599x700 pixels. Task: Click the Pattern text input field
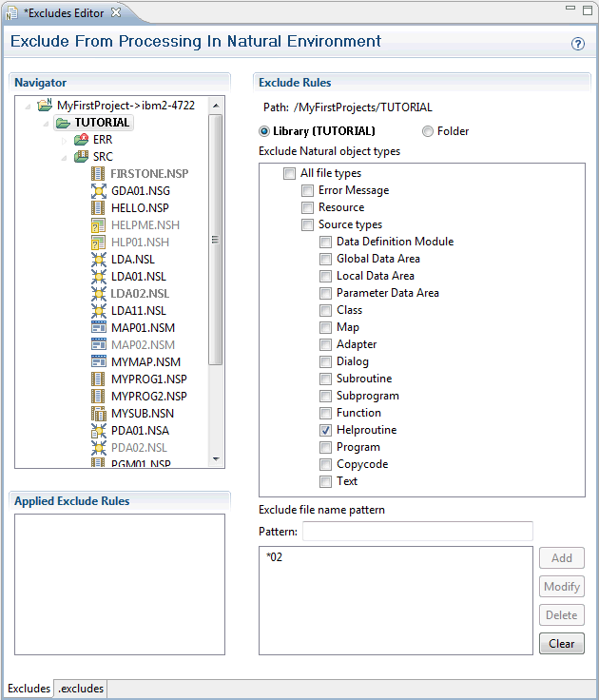click(416, 532)
